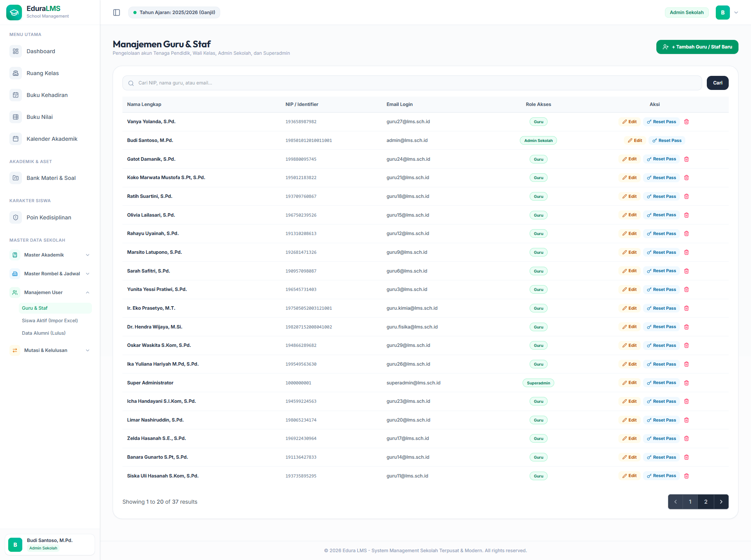This screenshot has width=751, height=560.
Task: Click Edit for Dr. Hendra Wijaya
Action: [629, 327]
